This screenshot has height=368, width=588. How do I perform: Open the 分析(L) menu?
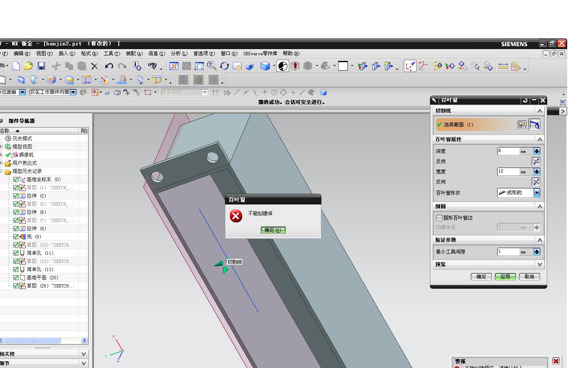click(x=179, y=54)
